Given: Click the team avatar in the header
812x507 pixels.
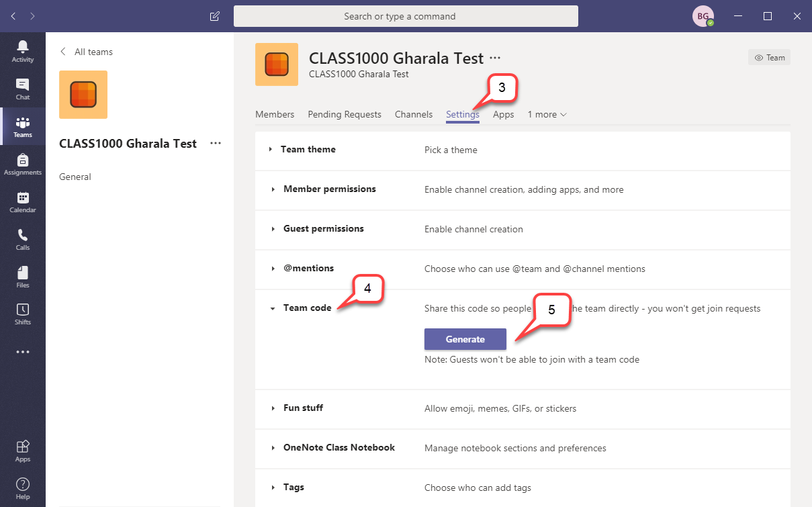Looking at the screenshot, I should pyautogui.click(x=277, y=64).
